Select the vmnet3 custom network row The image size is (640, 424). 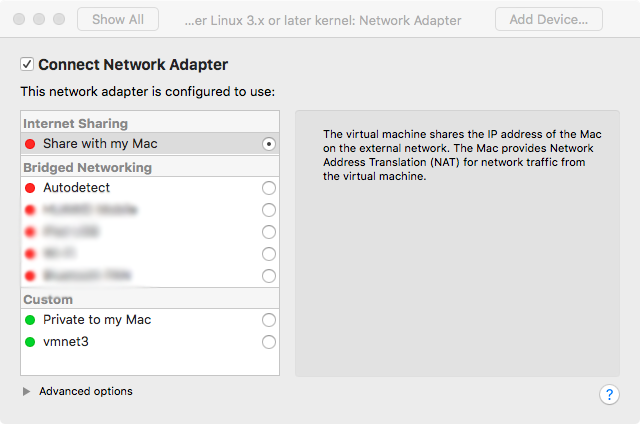(x=140, y=342)
